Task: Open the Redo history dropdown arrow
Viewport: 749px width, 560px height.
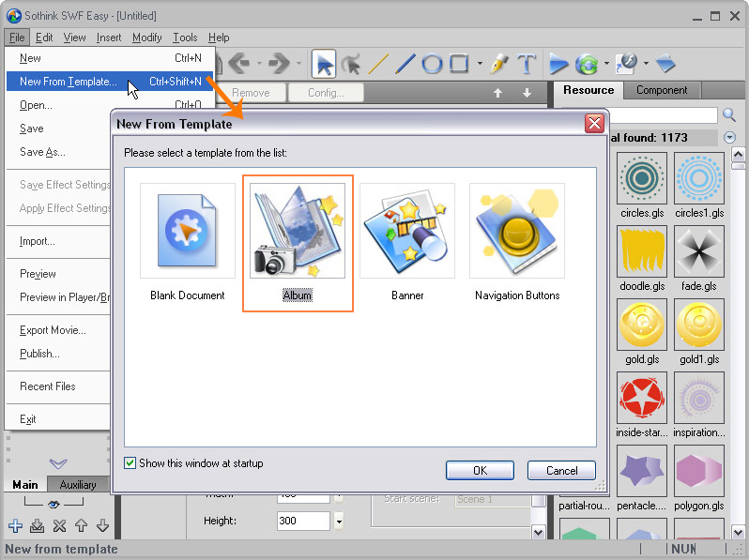Action: coord(299,63)
